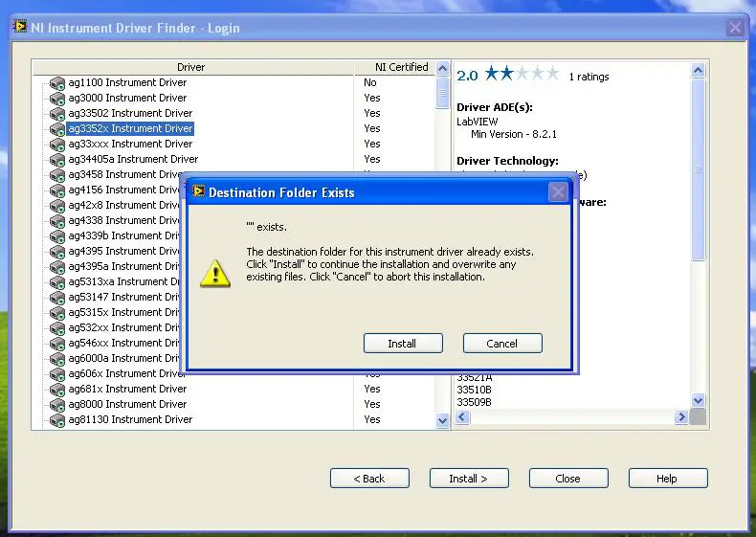The height and width of the screenshot is (537, 756).
Task: Click the LabVIEW icon in the Destination Folder Exists title bar
Action: [x=198, y=191]
